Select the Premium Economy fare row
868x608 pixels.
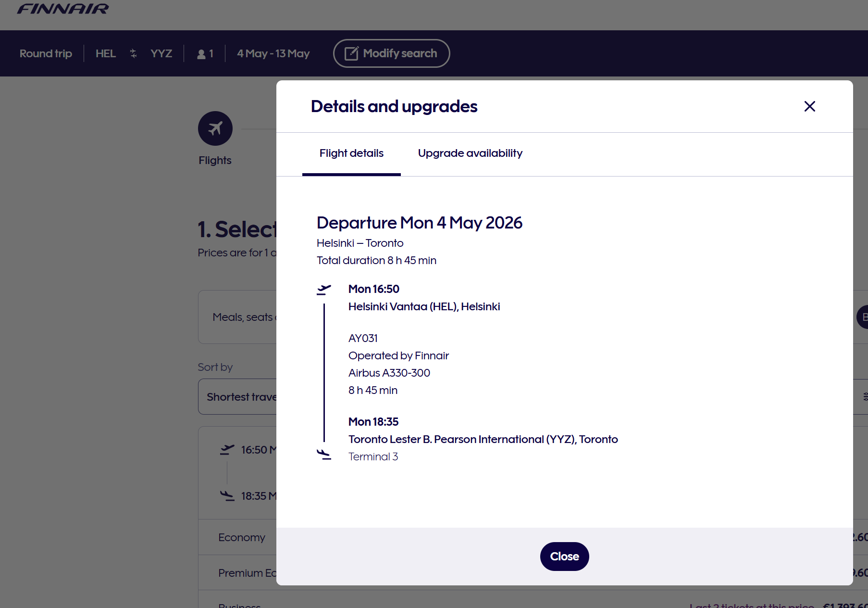(x=237, y=573)
